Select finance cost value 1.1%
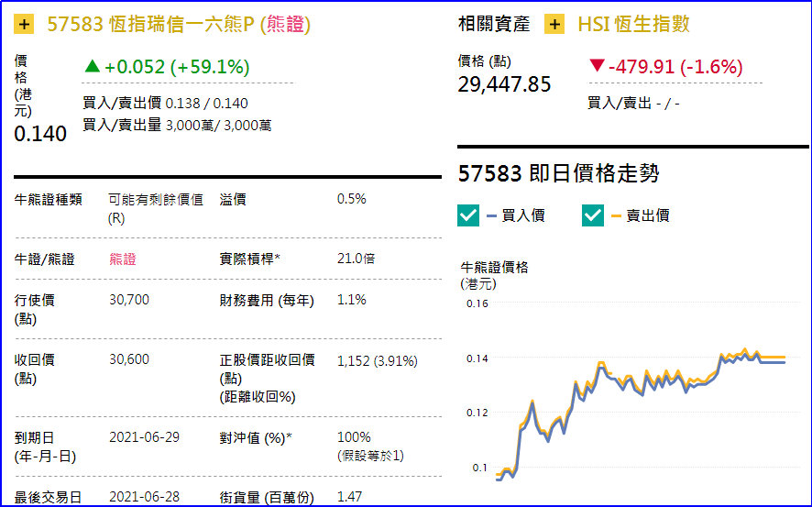This screenshot has width=812, height=507. coord(352,300)
